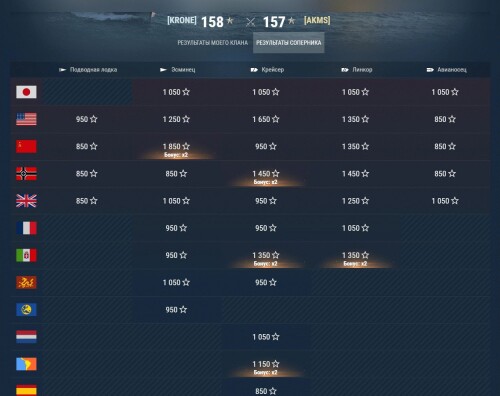Click the Линкор column header
The height and width of the screenshot is (396, 500).
pyautogui.click(x=357, y=70)
